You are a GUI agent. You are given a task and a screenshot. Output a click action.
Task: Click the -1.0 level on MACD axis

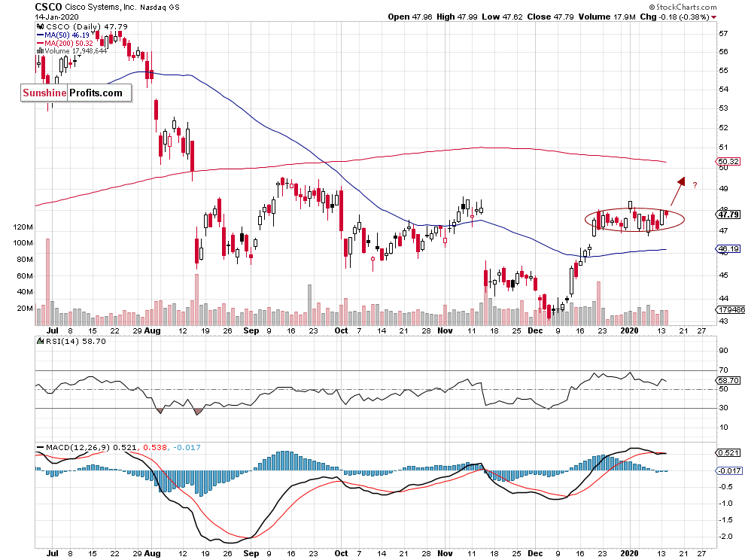(x=725, y=504)
